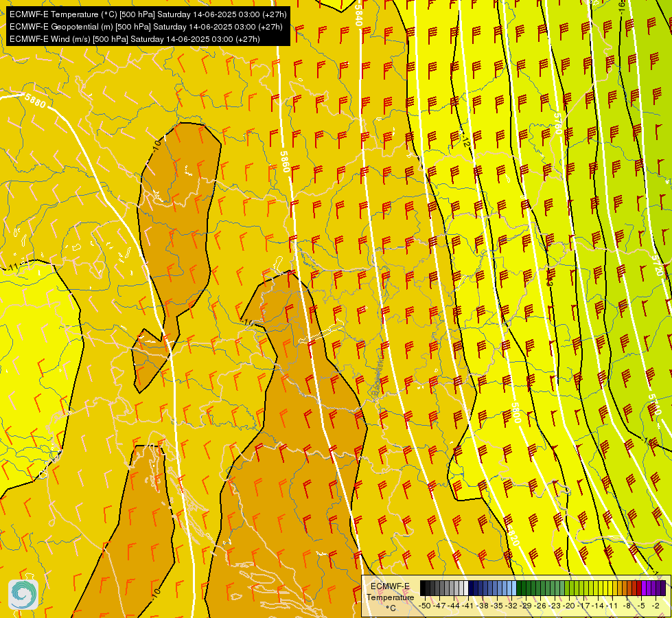This screenshot has width=672, height=618.
Task: Click the light blue swatch at -32
Action: 514,588
